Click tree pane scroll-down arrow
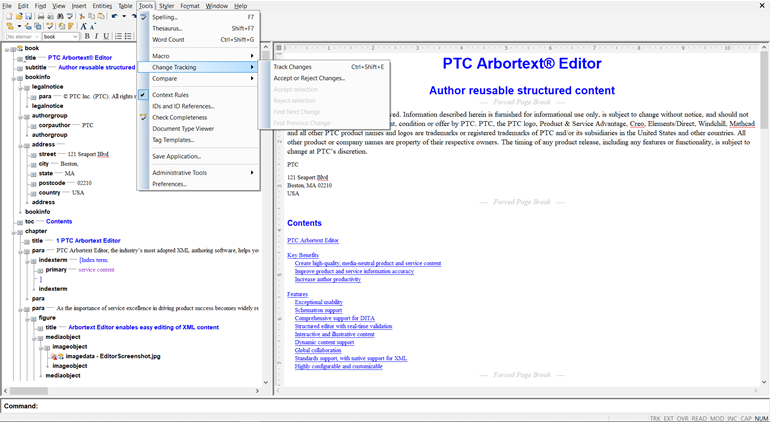This screenshot has width=770, height=422. coord(266,382)
